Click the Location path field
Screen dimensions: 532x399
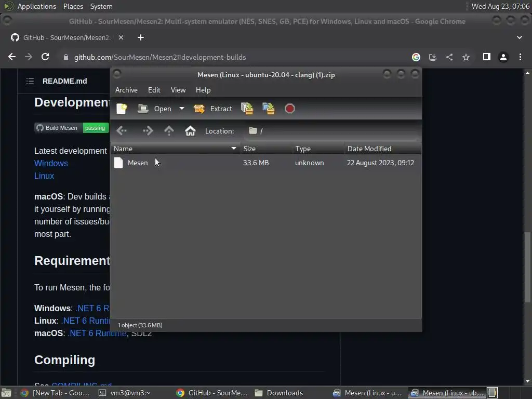[x=332, y=131]
